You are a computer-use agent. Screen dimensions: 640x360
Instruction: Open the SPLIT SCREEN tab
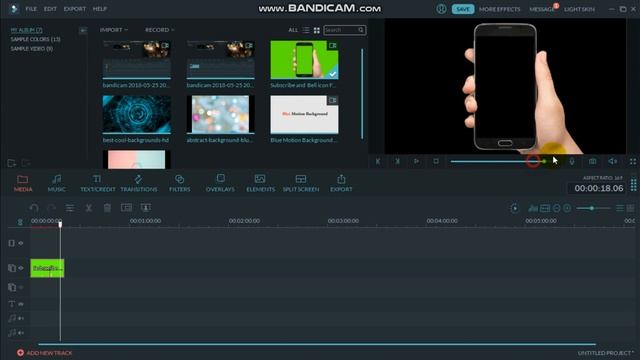tap(301, 183)
